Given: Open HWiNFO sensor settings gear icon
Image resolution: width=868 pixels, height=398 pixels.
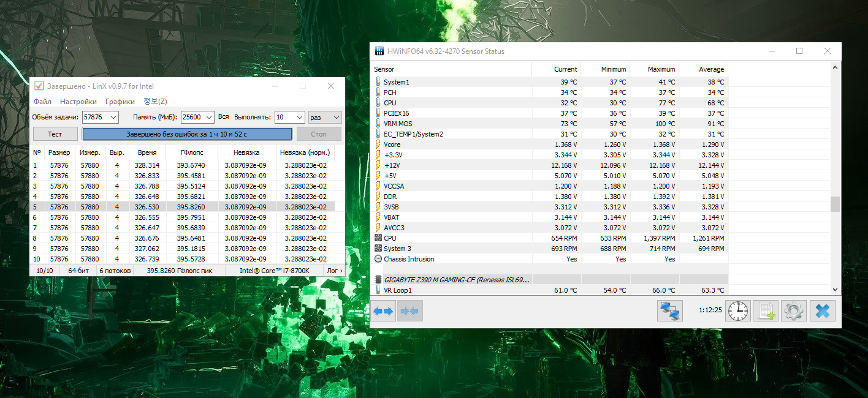Looking at the screenshot, I should pos(794,311).
